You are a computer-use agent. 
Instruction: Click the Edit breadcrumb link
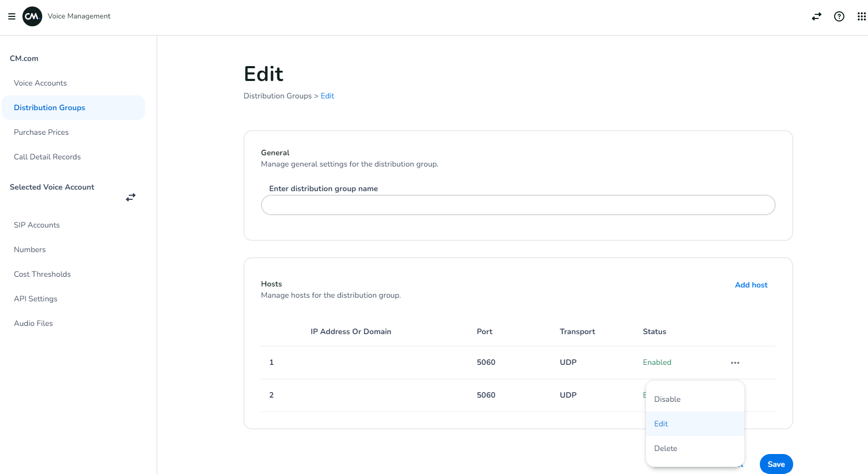coord(327,96)
